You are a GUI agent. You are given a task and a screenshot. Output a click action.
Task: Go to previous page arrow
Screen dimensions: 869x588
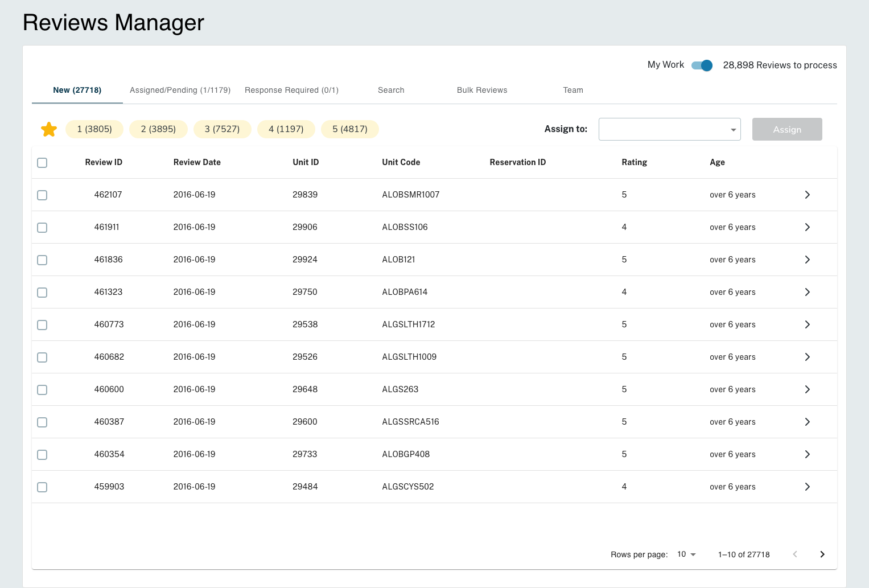795,554
